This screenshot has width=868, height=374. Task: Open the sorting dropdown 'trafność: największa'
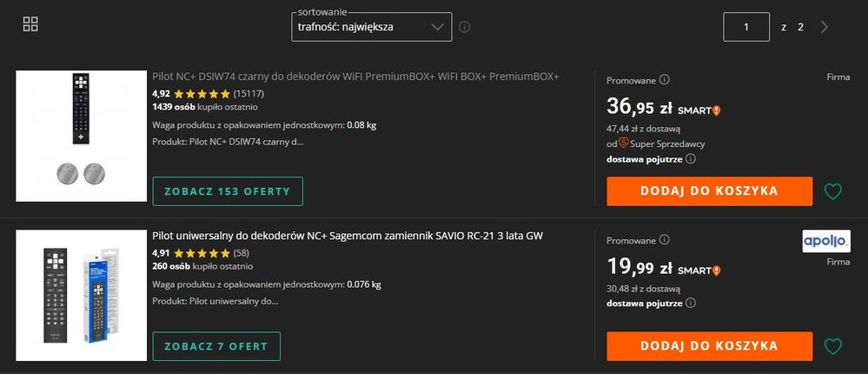pos(372,27)
